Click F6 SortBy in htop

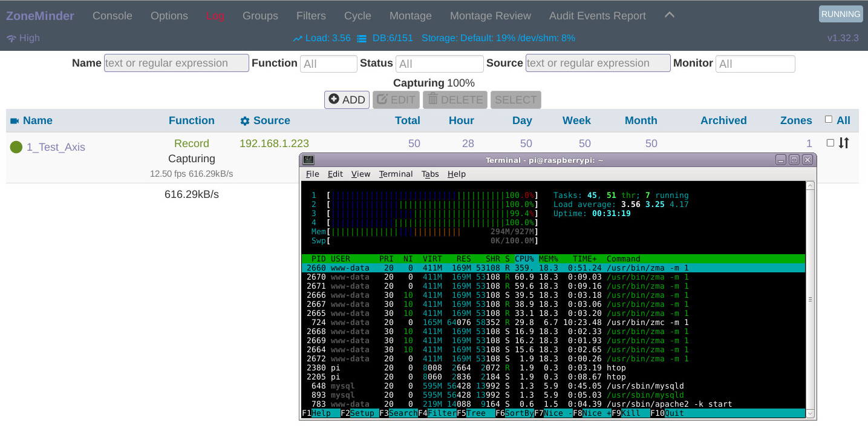(514, 413)
